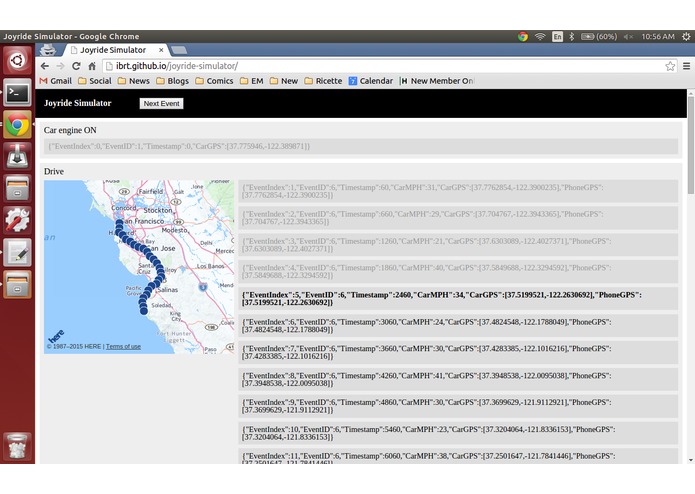Go back with browser back arrow
695x494 pixels.
[x=45, y=66]
